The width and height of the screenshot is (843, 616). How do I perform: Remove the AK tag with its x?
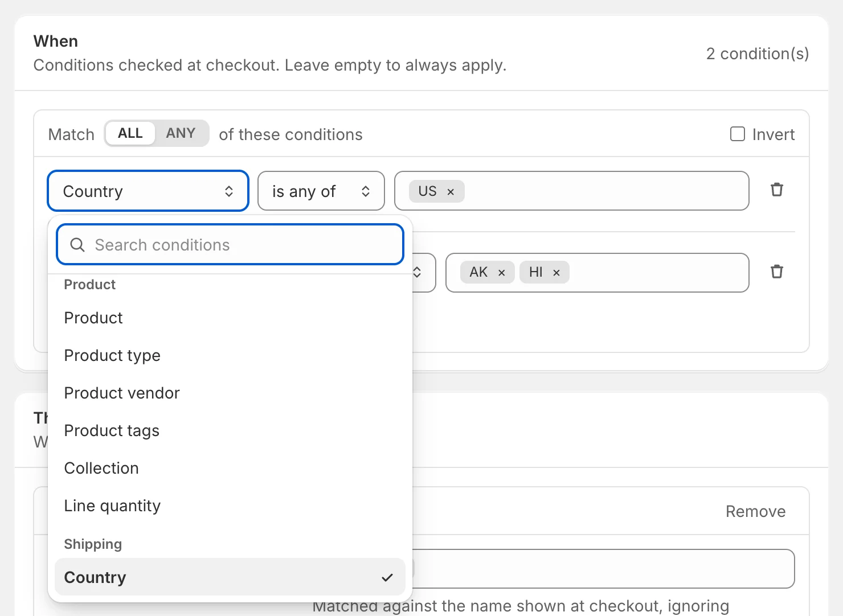(x=502, y=273)
